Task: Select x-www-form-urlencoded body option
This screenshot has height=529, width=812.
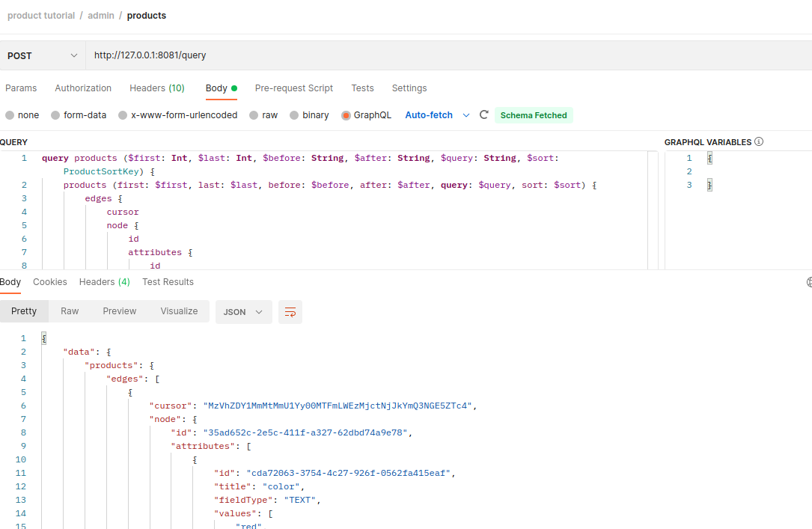Action: click(123, 115)
